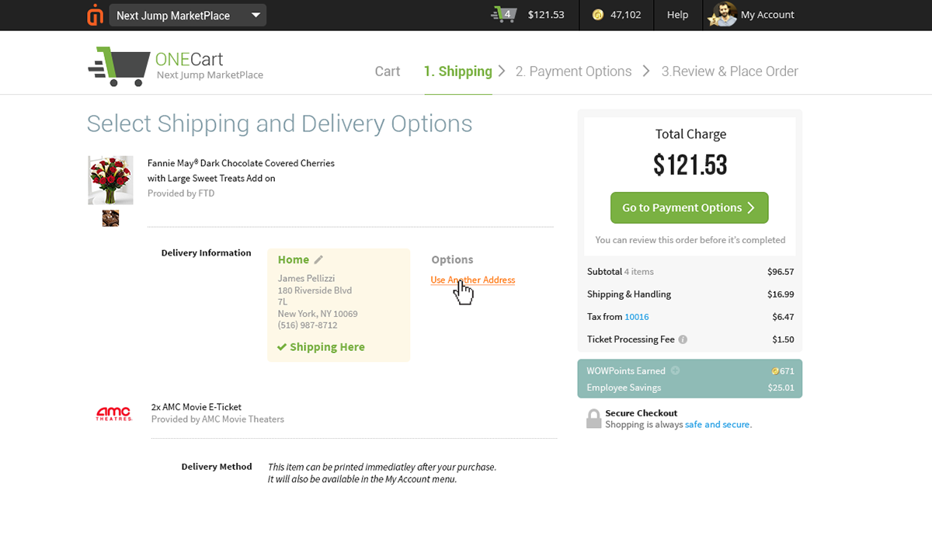Go to 2. Payment Options step
Image resolution: width=932 pixels, height=560 pixels.
click(573, 71)
